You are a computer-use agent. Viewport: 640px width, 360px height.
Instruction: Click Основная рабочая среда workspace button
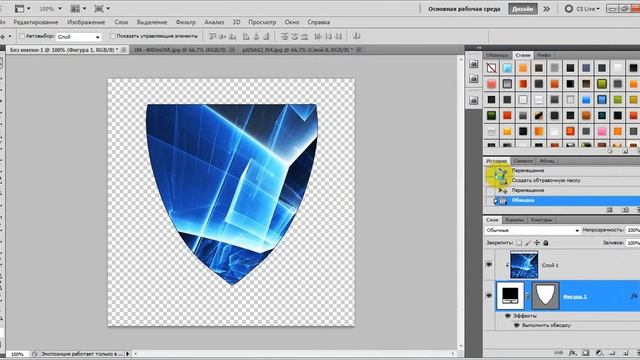click(x=464, y=9)
